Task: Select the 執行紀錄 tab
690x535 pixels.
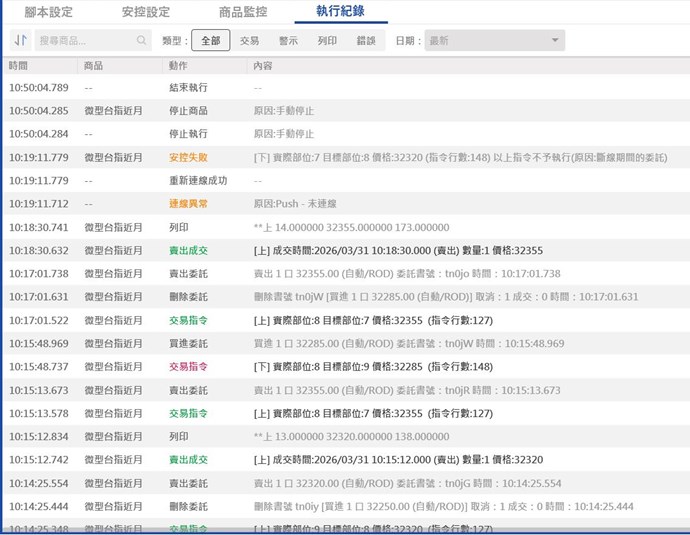Action: pos(339,12)
